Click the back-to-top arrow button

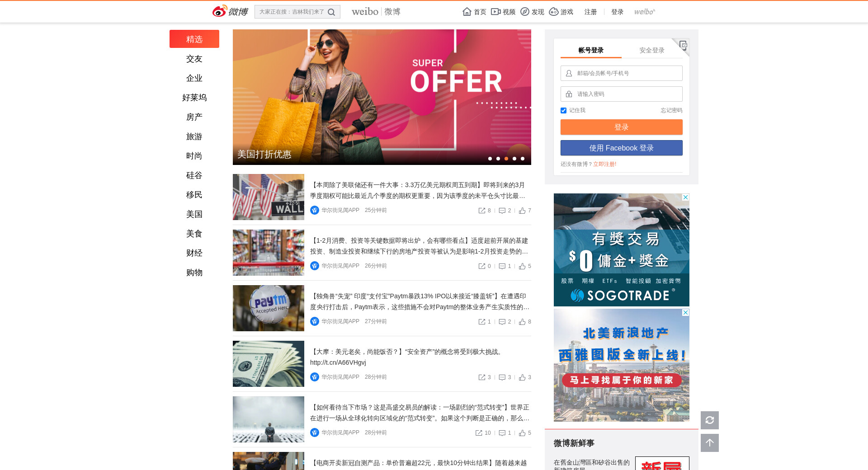coord(710,443)
